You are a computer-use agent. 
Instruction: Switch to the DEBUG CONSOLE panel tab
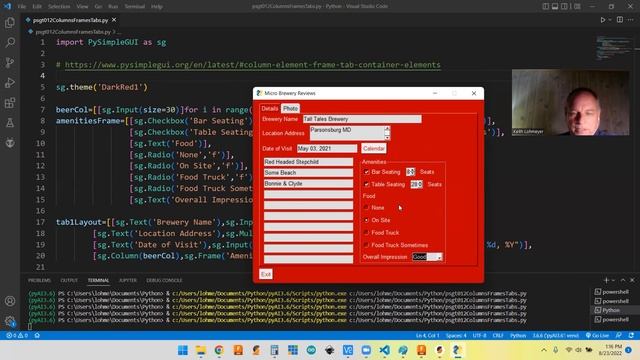coord(164,280)
